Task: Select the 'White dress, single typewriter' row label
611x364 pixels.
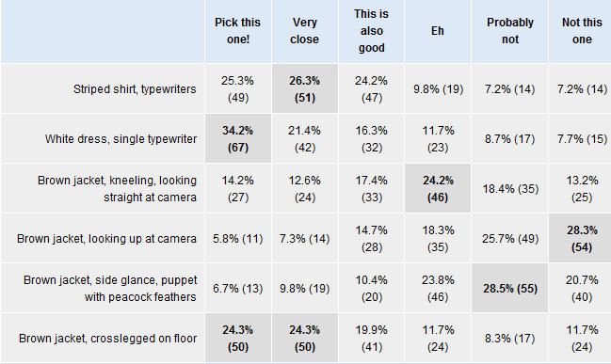Action: (x=121, y=139)
